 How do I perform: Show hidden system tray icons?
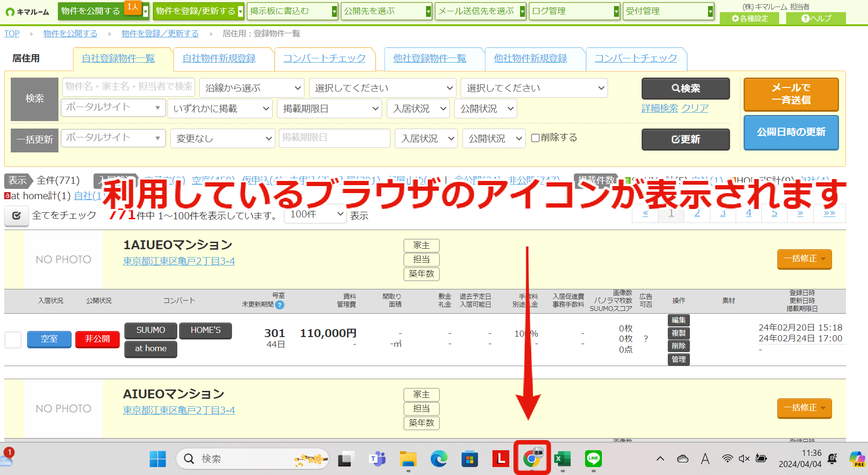(x=660, y=459)
